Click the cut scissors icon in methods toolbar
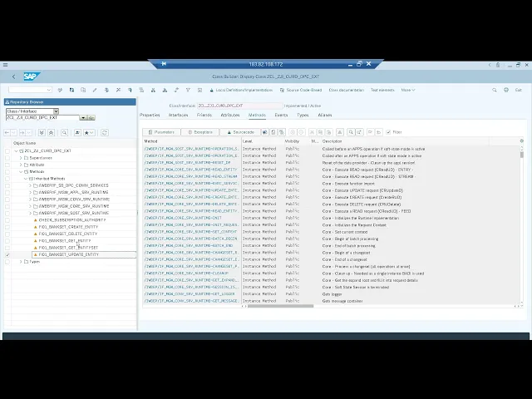The height and width of the screenshot is (399, 532). [312, 132]
